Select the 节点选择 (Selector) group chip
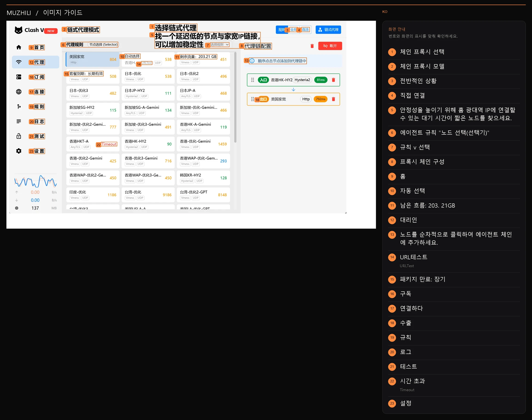532x420 pixels. pos(103,45)
